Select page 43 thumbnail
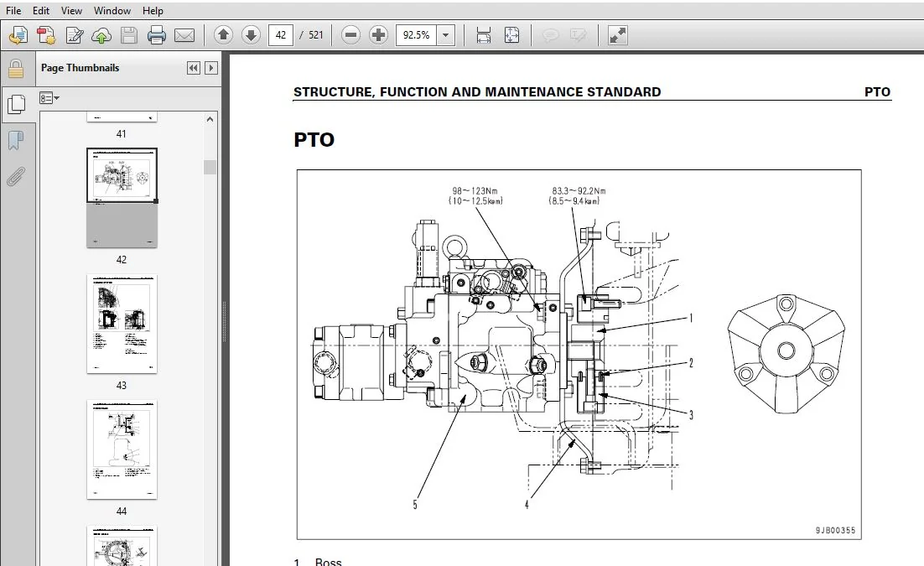This screenshot has height=566, width=924. click(x=122, y=324)
